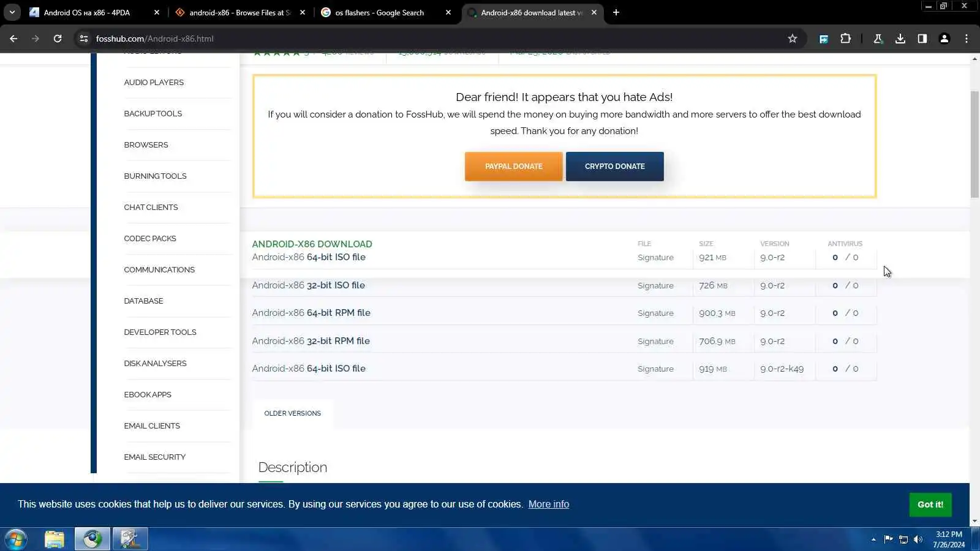Click the blue extension icon beside the address bar
980x551 pixels.
824,39
